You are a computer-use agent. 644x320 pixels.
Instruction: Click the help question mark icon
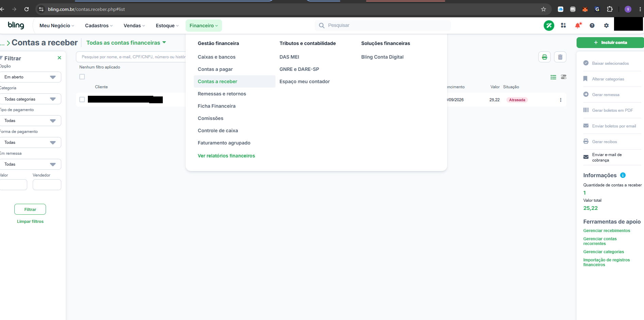[592, 26]
